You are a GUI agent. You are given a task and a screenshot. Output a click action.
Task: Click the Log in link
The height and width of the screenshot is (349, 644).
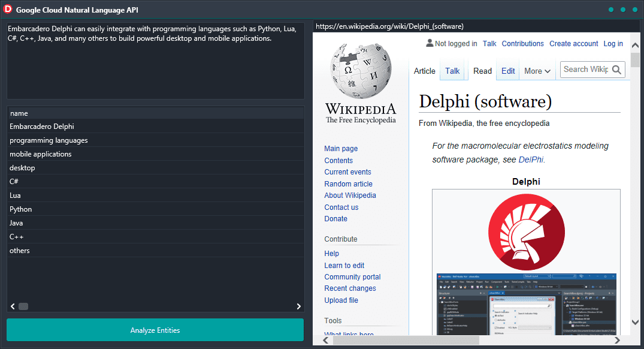[x=613, y=44]
